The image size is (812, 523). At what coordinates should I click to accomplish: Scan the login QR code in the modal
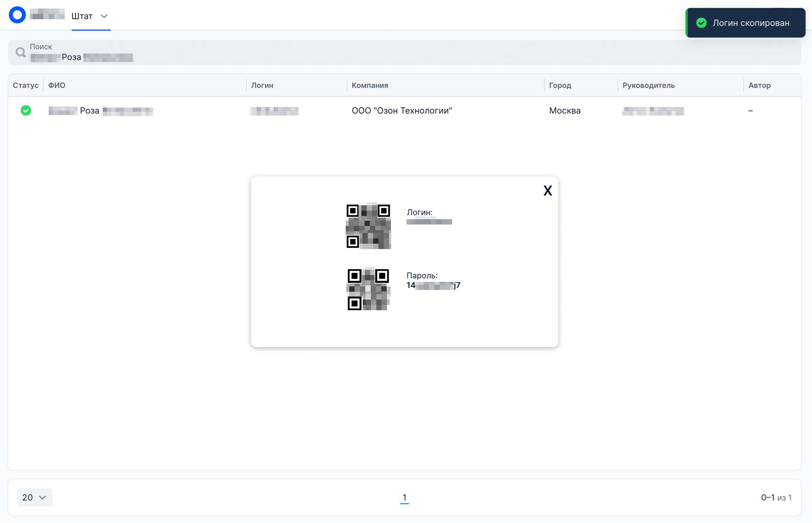[x=368, y=227]
